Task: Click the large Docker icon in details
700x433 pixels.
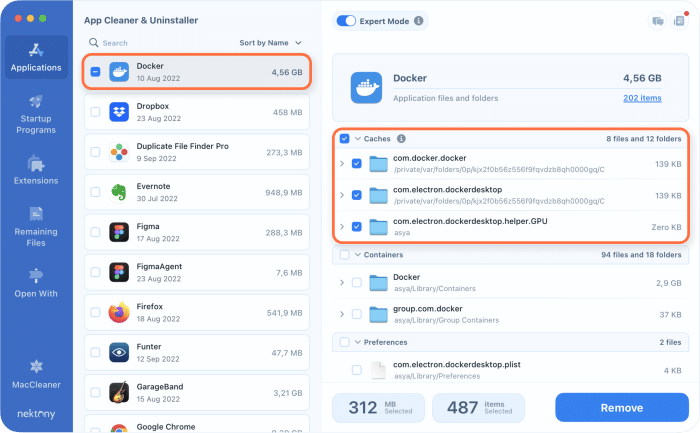Action: (x=366, y=87)
